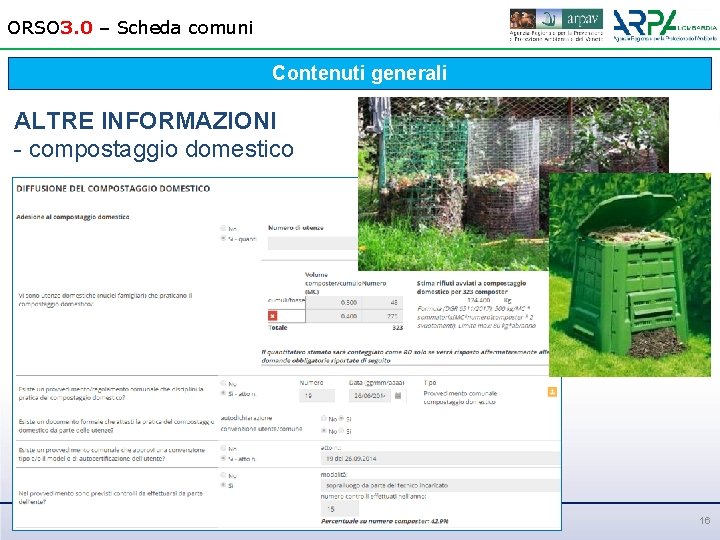
Task: Click the Numero field containing 19
Action: coord(317,395)
